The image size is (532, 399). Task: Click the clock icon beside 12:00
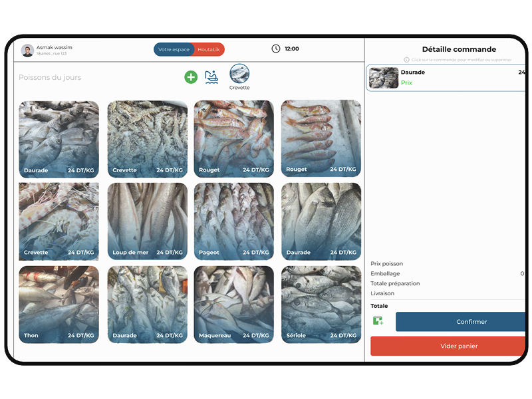[x=276, y=49]
